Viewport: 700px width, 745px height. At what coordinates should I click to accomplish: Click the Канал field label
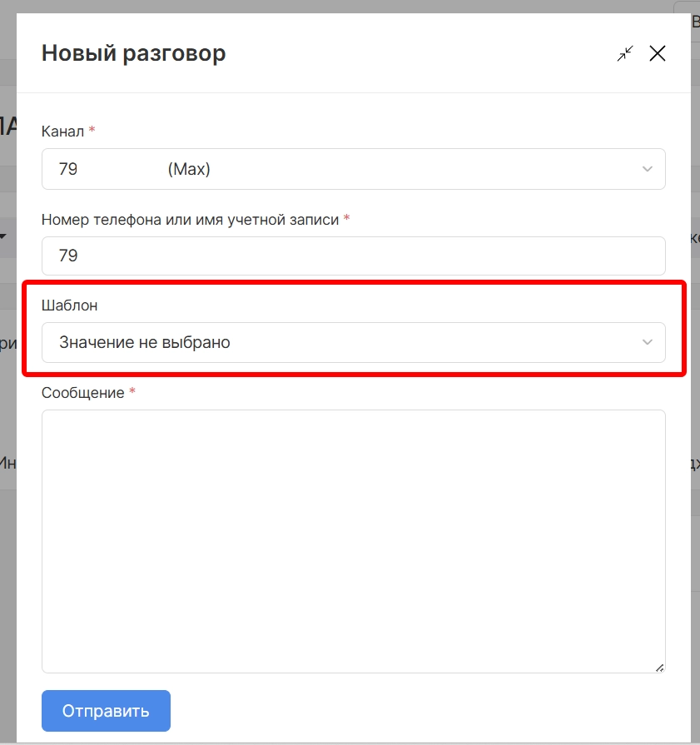pyautogui.click(x=63, y=131)
